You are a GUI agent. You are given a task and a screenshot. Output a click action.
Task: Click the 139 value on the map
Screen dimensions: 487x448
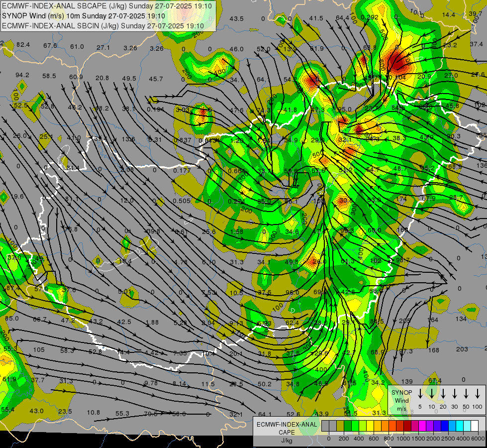[407, 381]
